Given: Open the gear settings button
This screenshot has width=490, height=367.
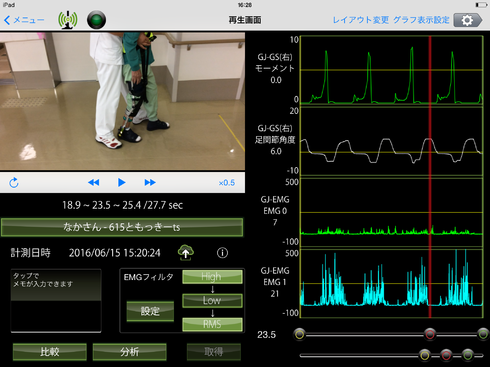Looking at the screenshot, I should tap(468, 20).
